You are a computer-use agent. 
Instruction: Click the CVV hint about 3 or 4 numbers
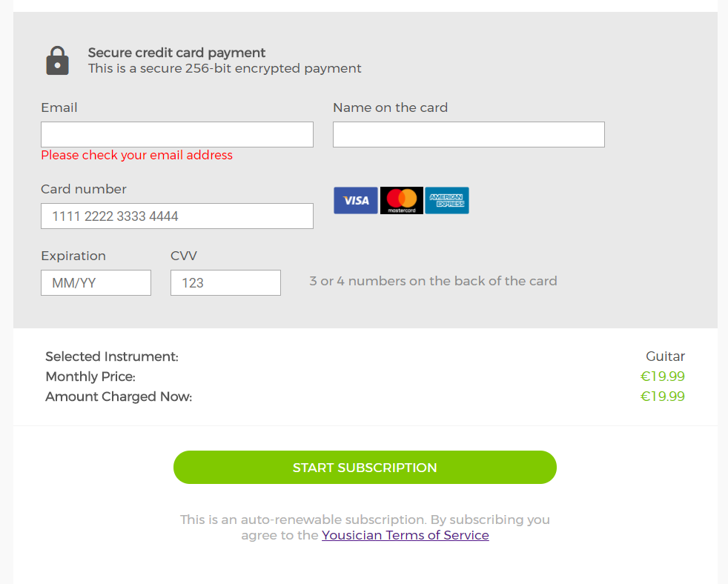pyautogui.click(x=433, y=281)
